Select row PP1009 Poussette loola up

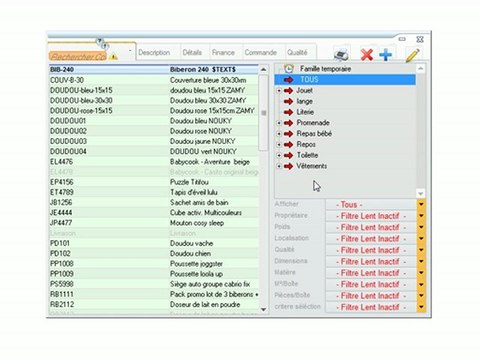(x=154, y=274)
